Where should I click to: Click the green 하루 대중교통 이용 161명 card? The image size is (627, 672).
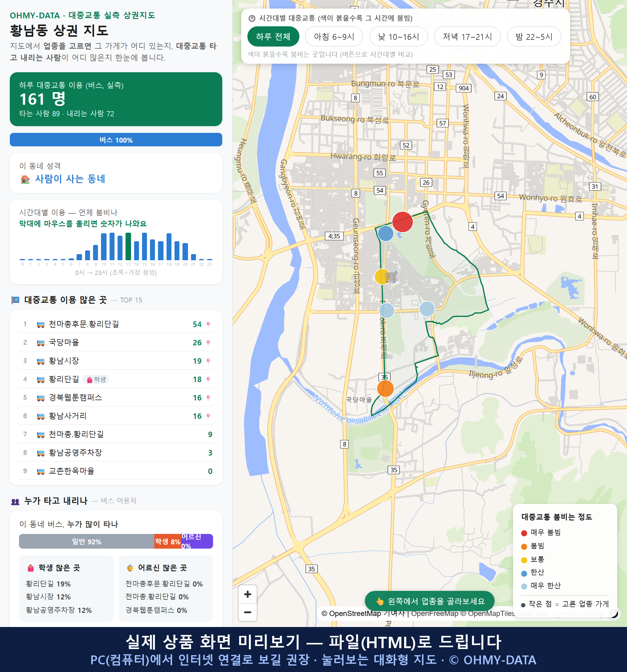point(116,99)
